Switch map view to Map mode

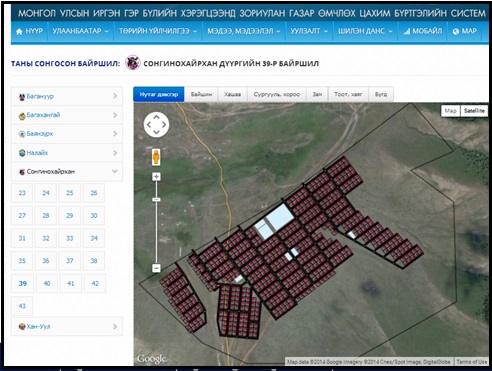(x=451, y=111)
